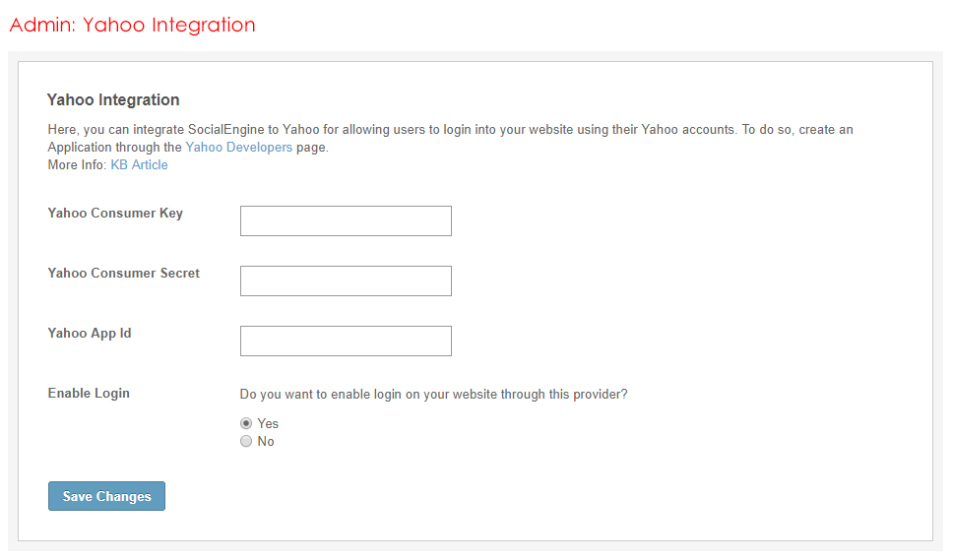Image resolution: width=953 pixels, height=560 pixels.
Task: Choose the No radio button
Action: click(246, 442)
